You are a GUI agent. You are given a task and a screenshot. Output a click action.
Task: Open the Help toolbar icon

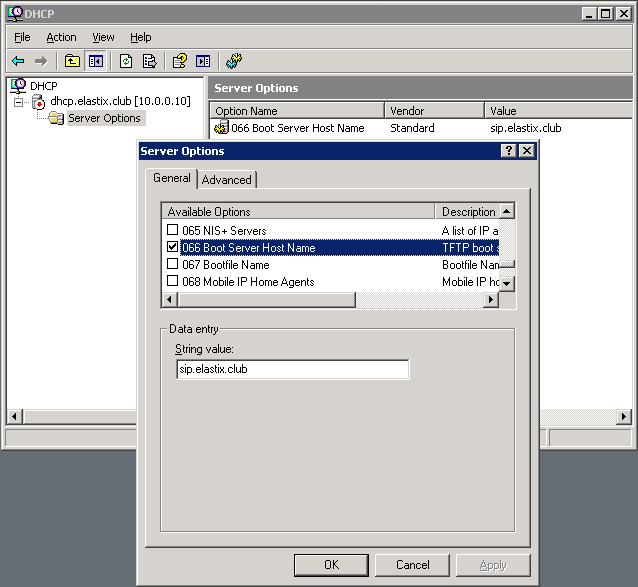(x=180, y=61)
